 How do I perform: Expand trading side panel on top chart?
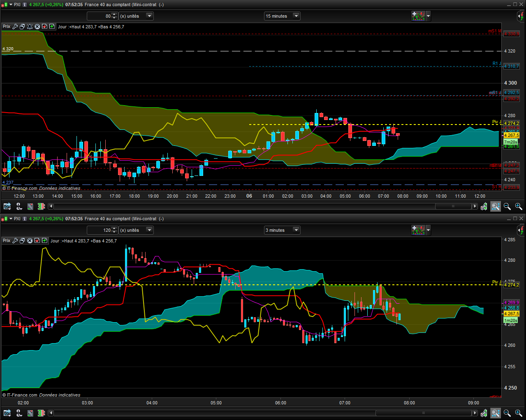pos(520,16)
